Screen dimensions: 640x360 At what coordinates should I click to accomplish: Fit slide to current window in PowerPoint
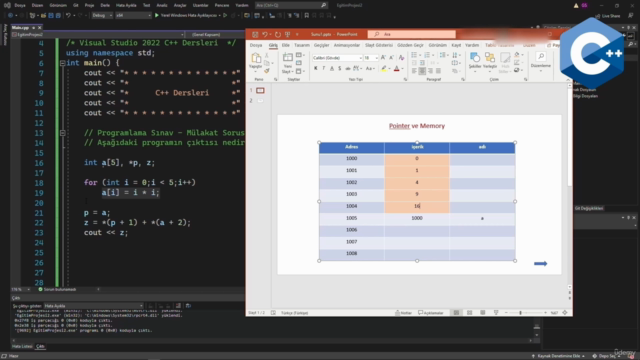[565, 313]
